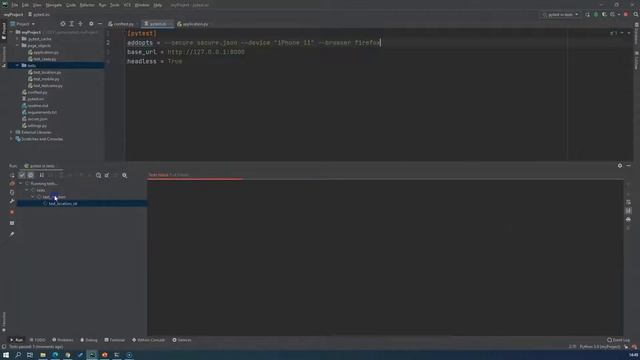Select test_location.py in Project tree
The width and height of the screenshot is (640, 360).
tap(44, 72)
